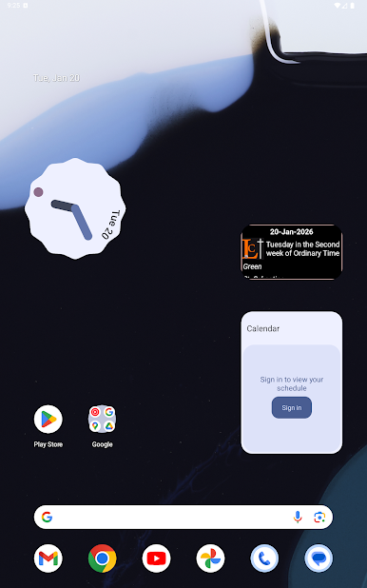The width and height of the screenshot is (367, 588).
Task: Open the Play Store app
Action: pyautogui.click(x=48, y=420)
